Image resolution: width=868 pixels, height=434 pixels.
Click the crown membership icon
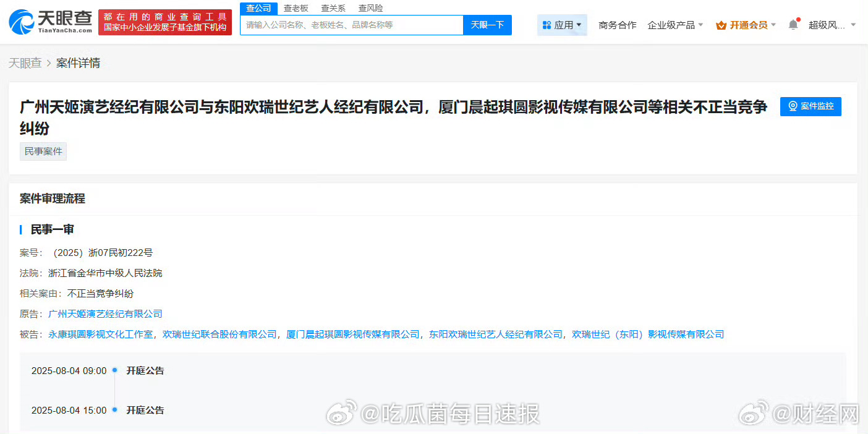pos(721,25)
